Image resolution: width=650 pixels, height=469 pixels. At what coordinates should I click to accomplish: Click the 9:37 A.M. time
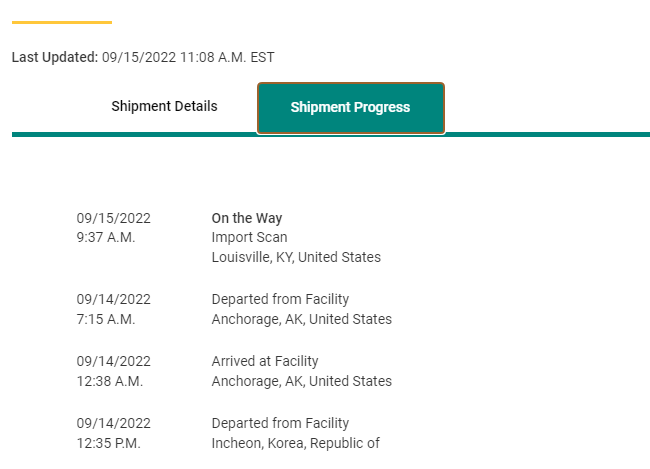point(105,237)
